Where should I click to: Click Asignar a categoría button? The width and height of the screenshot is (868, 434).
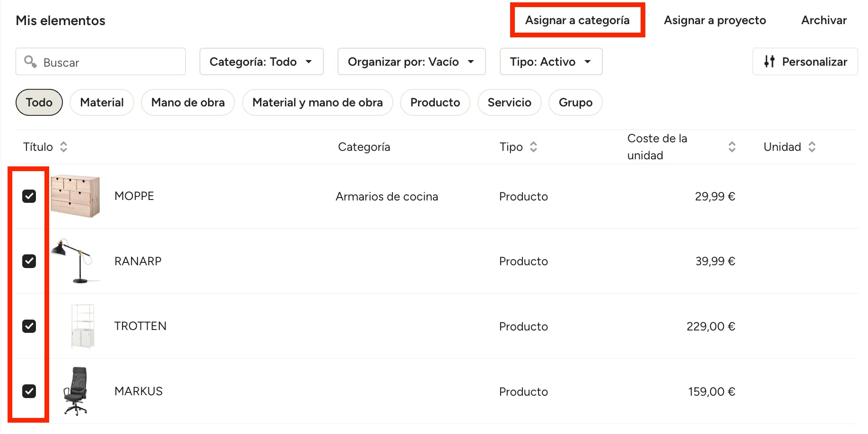click(577, 20)
